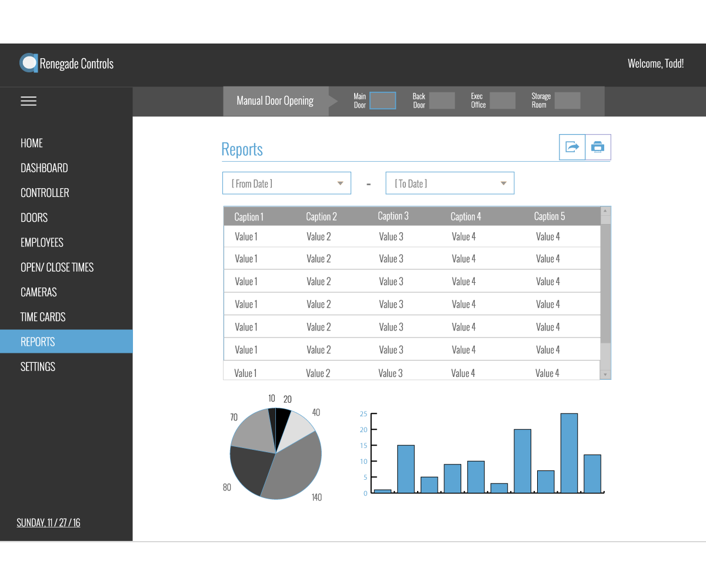This screenshot has height=588, width=706.
Task: Click the Renegade Controls logo icon
Action: coord(28,63)
